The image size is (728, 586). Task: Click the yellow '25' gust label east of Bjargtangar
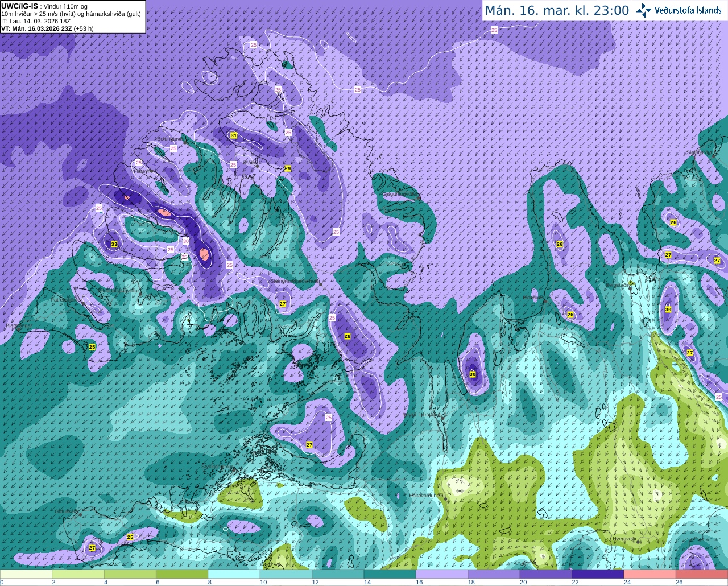[92, 346]
